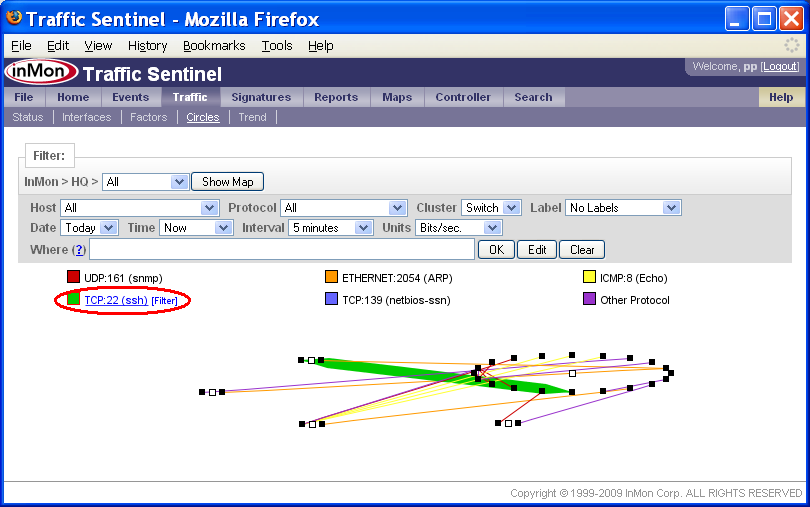Open the Cluster dropdown set to Switch
Screen dimensions: 810x507
(x=491, y=208)
